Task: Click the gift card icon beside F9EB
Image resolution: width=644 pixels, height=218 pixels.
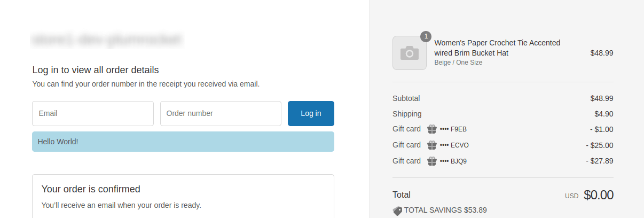Action: pyautogui.click(x=432, y=129)
